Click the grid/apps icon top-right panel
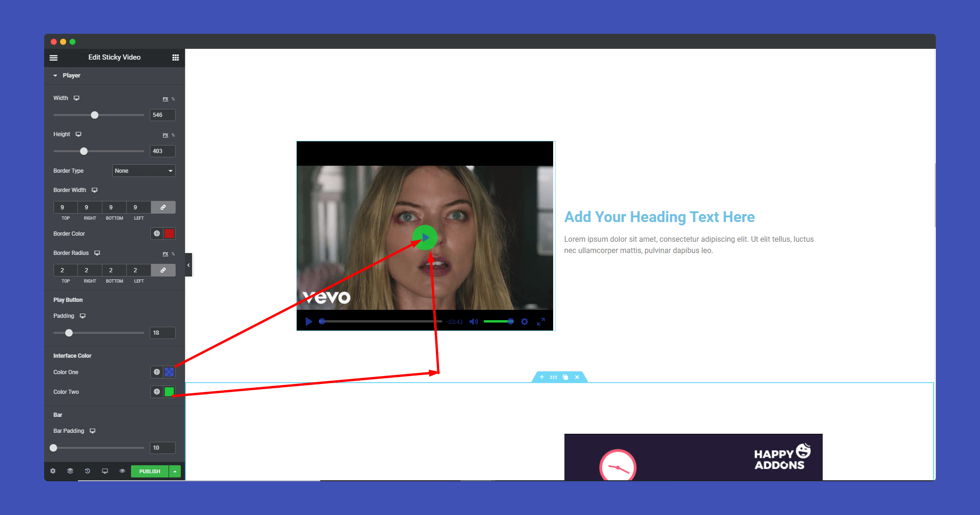 tap(176, 58)
